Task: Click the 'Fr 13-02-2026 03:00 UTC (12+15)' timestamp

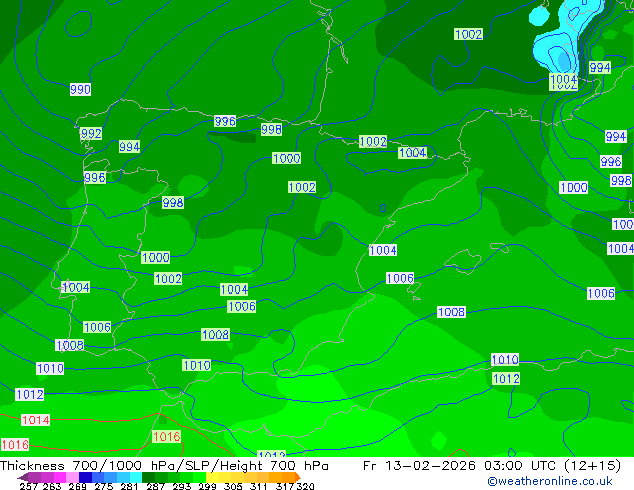Action: tap(492, 466)
